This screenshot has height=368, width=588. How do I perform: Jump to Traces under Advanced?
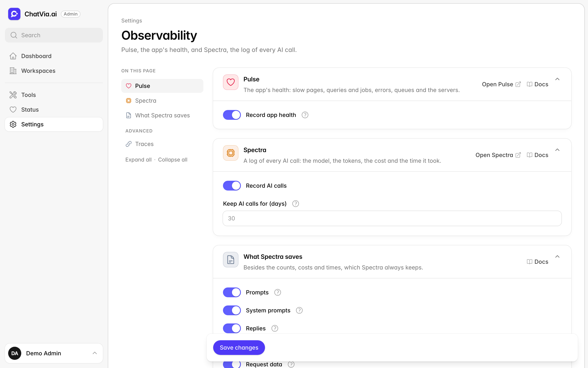(162, 144)
